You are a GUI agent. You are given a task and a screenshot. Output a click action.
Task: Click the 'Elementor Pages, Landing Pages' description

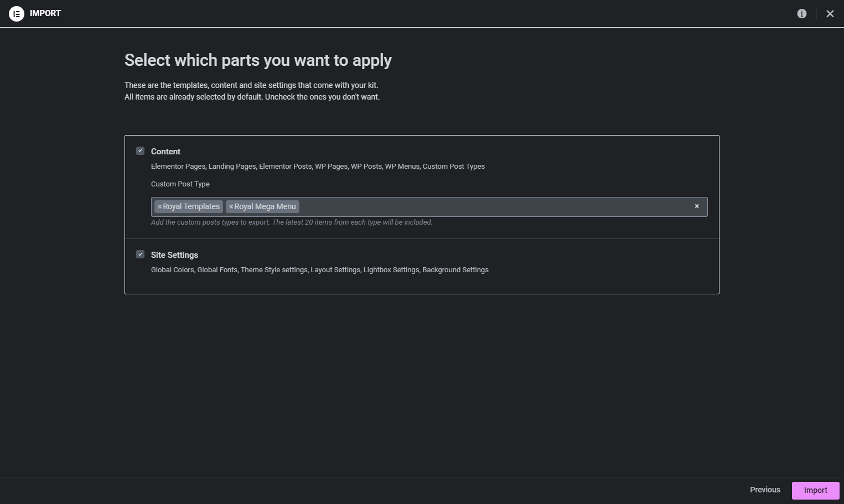pos(318,167)
